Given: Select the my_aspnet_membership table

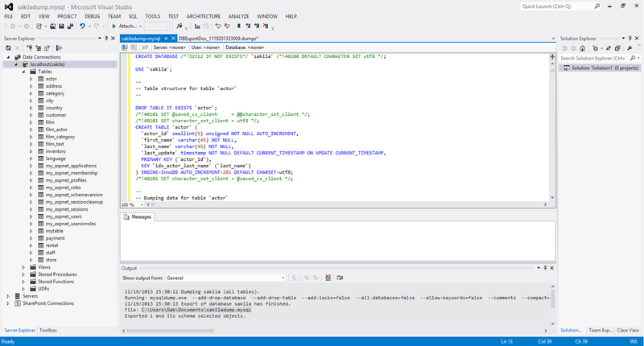Looking at the screenshot, I should tap(72, 173).
